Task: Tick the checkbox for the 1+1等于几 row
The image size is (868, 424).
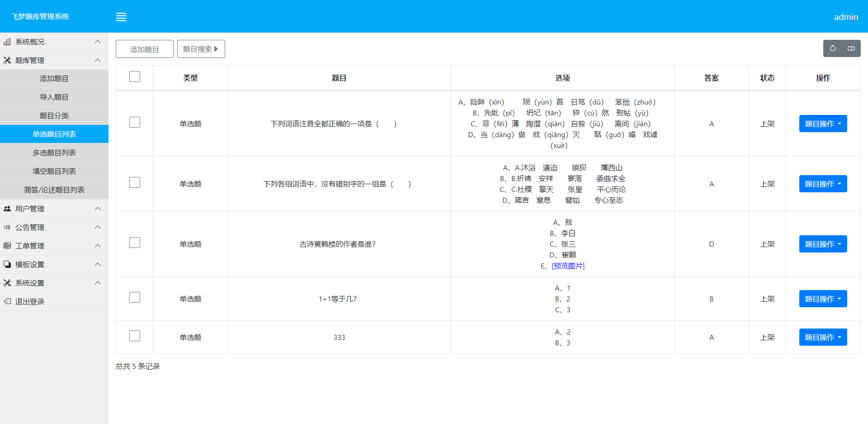Action: pos(135,297)
